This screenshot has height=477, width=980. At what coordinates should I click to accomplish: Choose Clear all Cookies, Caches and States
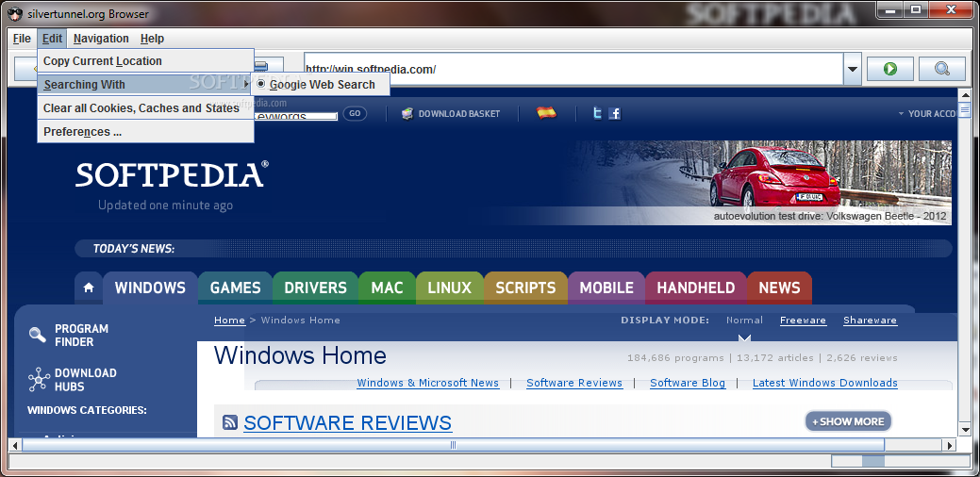coord(145,108)
